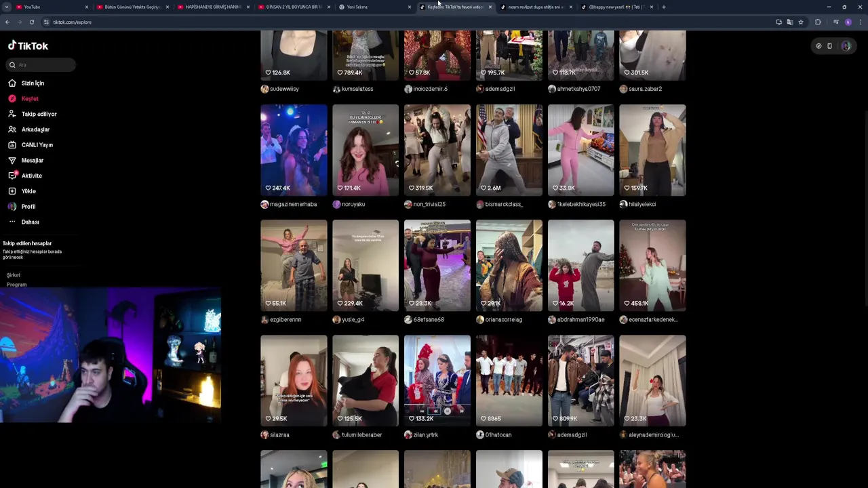
Task: Click the TikTok search field
Action: 41,65
